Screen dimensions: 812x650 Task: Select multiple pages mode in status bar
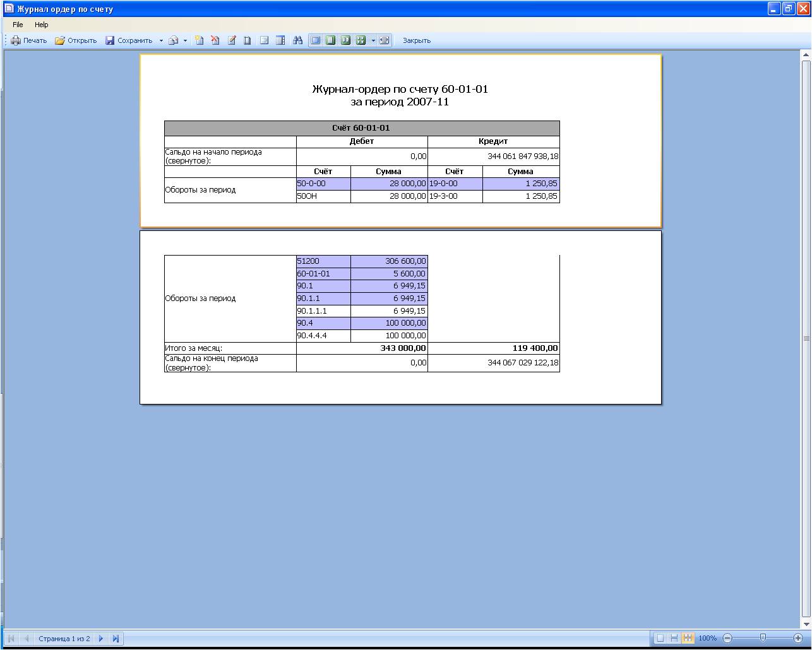click(x=688, y=639)
